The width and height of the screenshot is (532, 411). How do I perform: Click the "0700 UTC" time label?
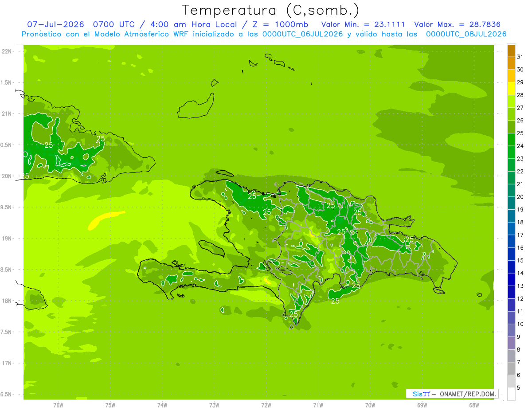[x=113, y=24]
